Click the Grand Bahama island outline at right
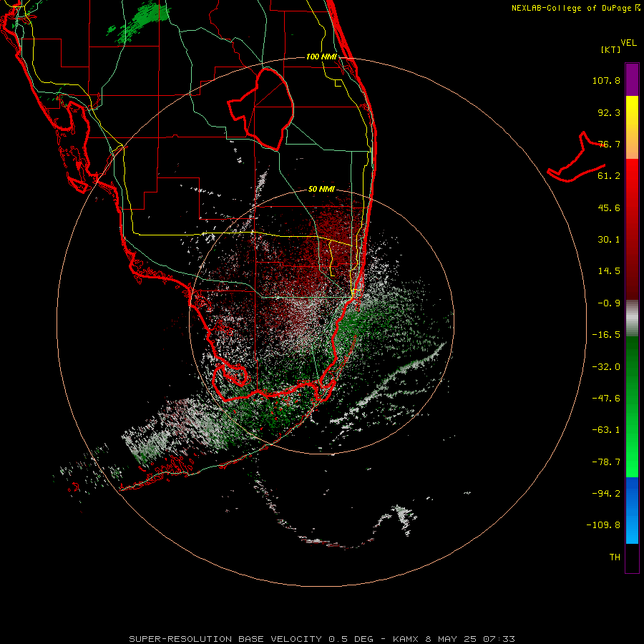The width and height of the screenshot is (644, 644). 576,157
